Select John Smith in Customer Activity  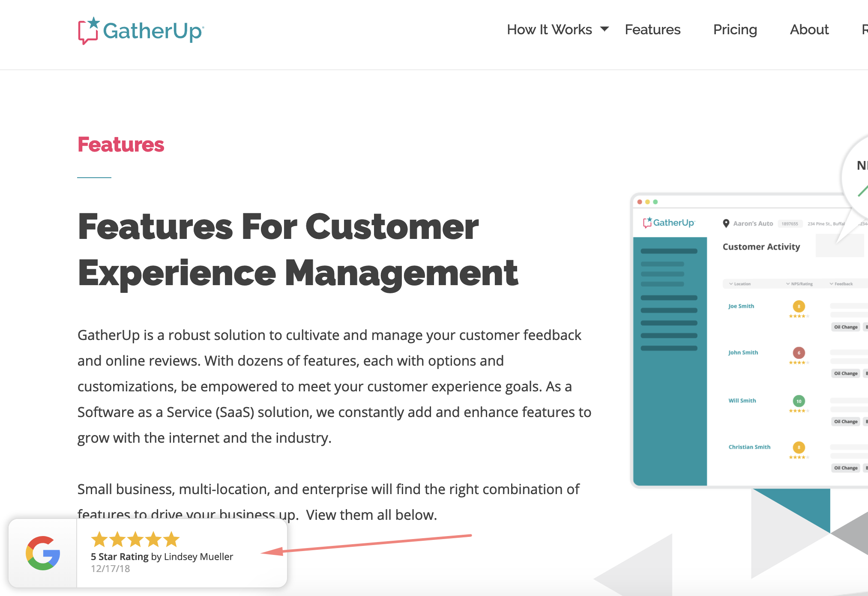pyautogui.click(x=743, y=352)
